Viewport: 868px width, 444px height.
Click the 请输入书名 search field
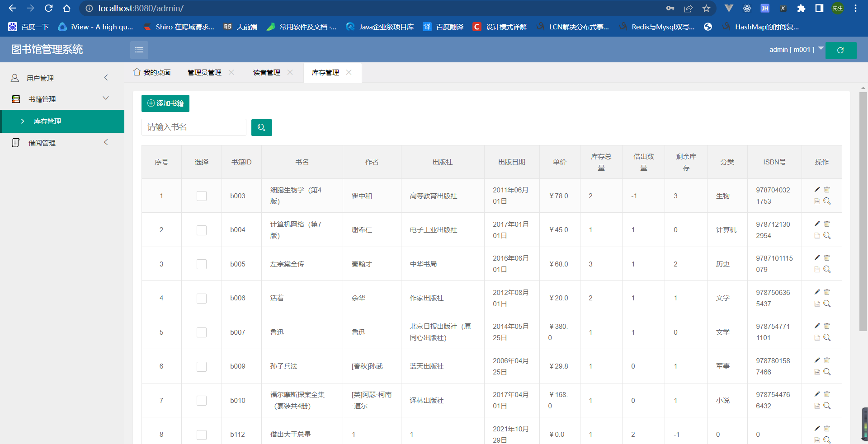click(194, 127)
